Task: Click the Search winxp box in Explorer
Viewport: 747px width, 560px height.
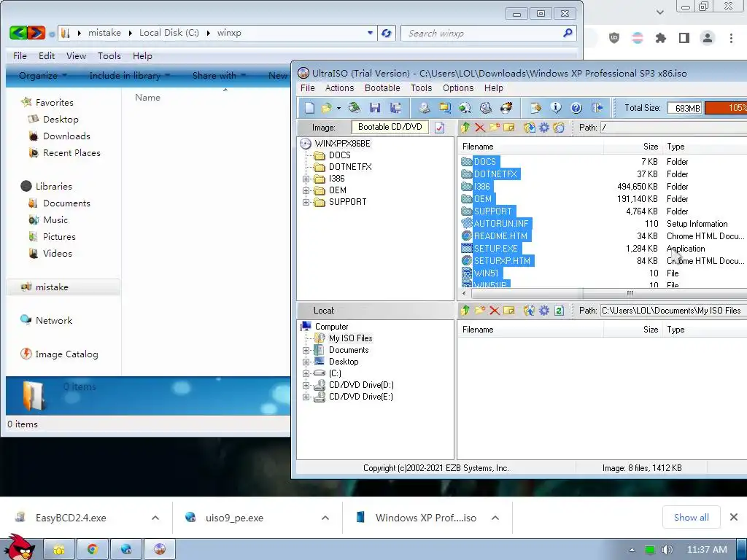Action: 488,34
